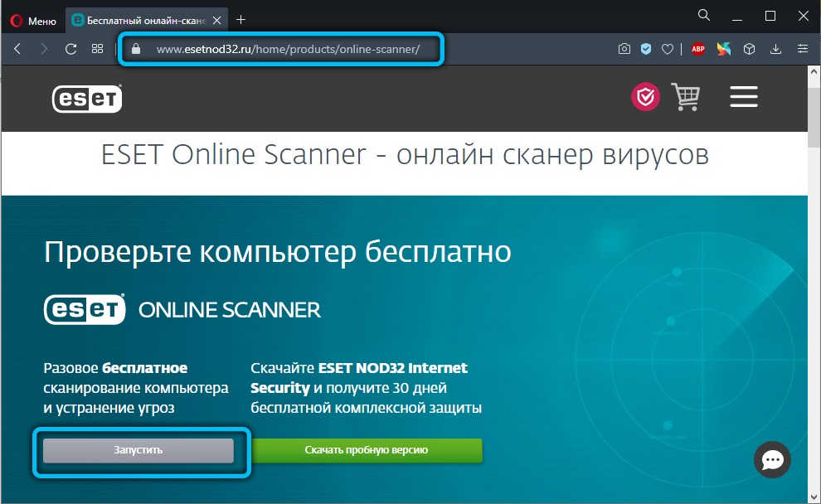Open the extensions cube icon

point(750,50)
